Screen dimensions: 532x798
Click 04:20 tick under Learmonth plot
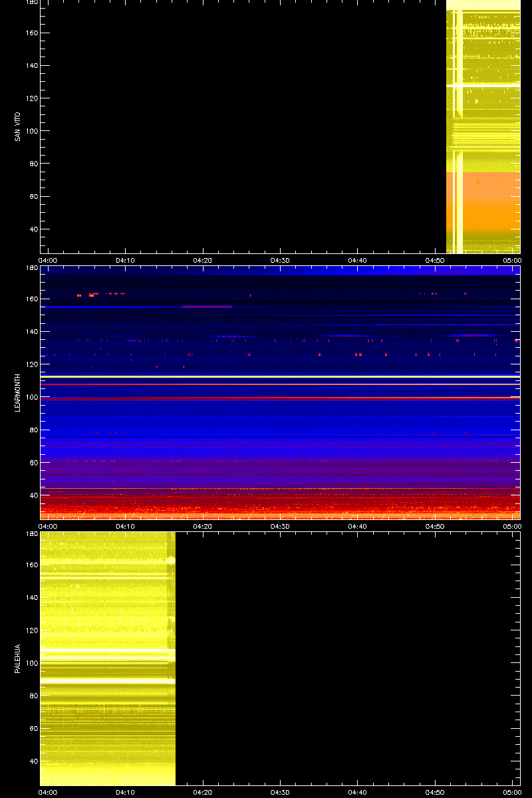[203, 526]
